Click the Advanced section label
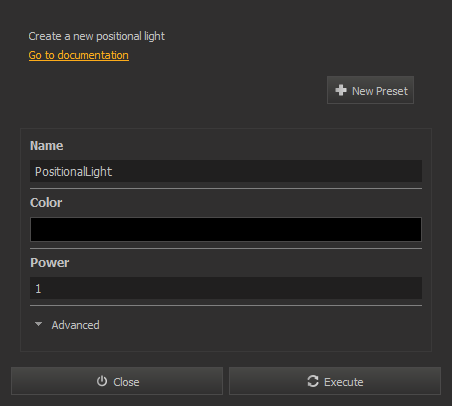 pyautogui.click(x=75, y=325)
